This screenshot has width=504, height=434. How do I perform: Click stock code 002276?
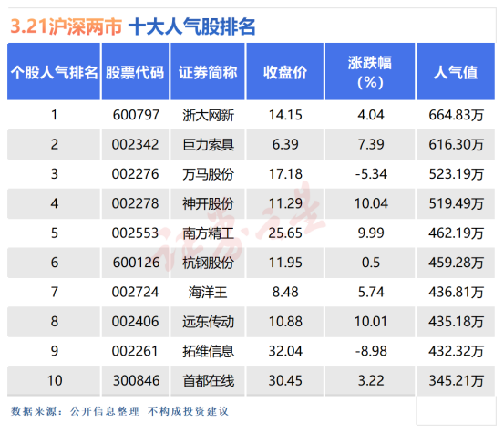click(x=135, y=174)
